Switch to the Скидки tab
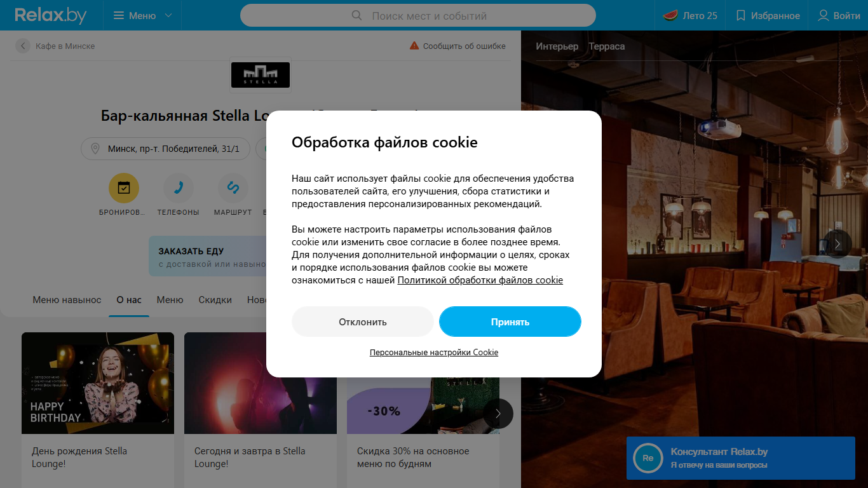The image size is (868, 488). click(x=215, y=300)
